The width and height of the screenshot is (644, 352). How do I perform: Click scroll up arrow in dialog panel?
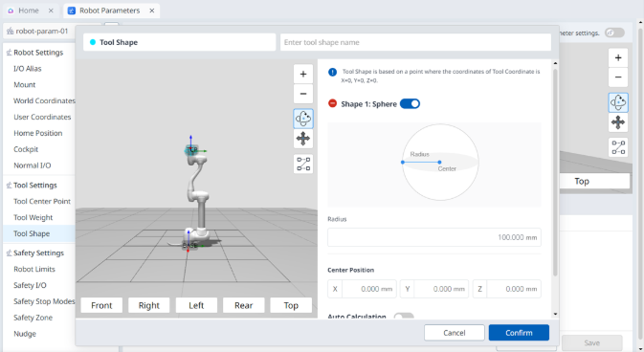click(x=555, y=63)
